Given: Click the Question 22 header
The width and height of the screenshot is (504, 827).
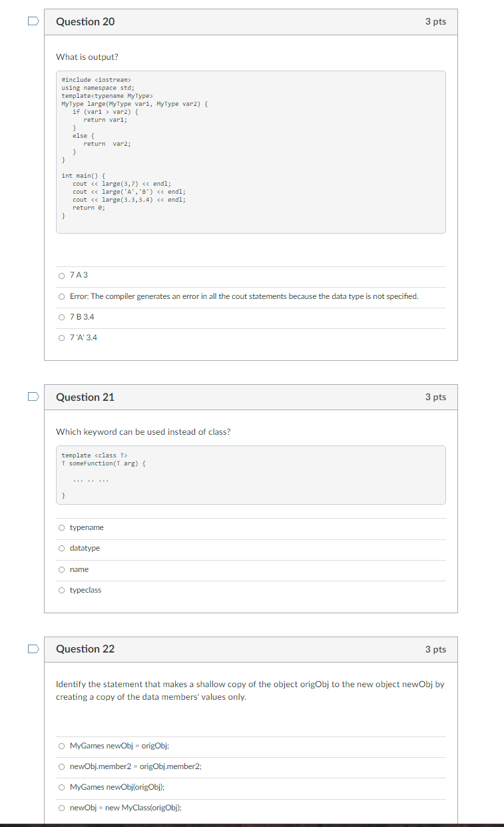Looking at the screenshot, I should [x=85, y=649].
